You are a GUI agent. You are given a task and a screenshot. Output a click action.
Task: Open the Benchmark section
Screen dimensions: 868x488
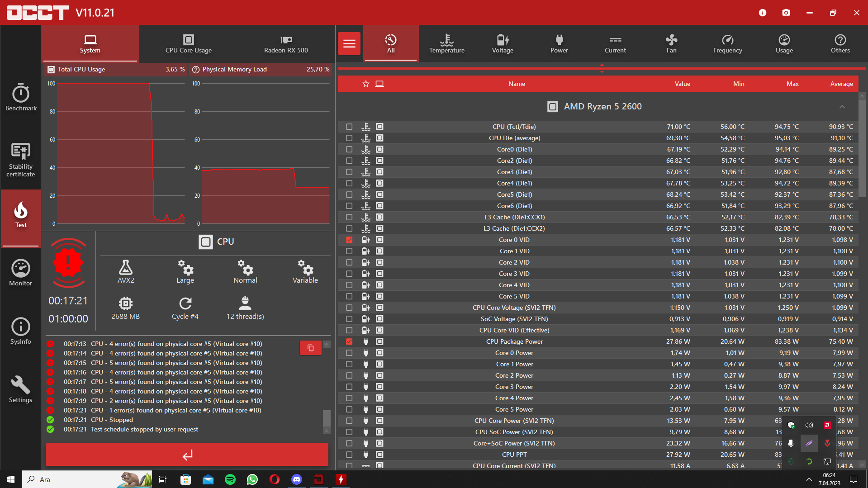21,97
